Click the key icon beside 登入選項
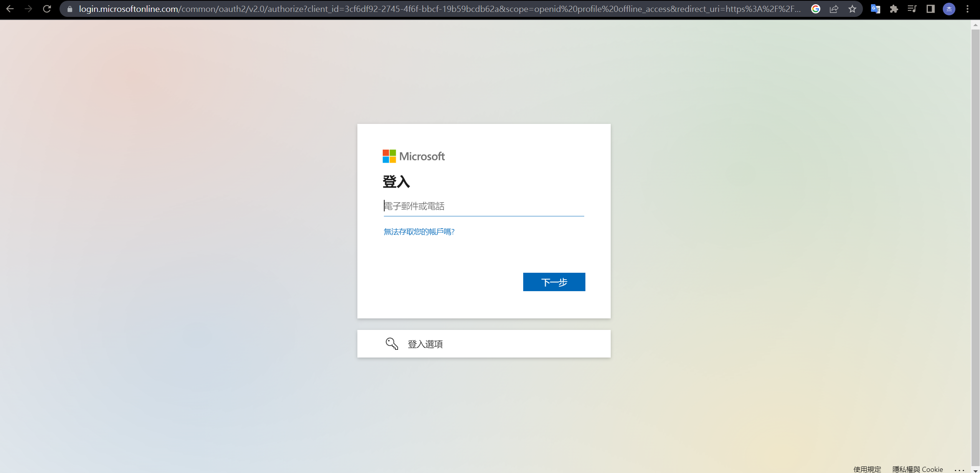Screen dimensions: 980x473 pos(392,344)
